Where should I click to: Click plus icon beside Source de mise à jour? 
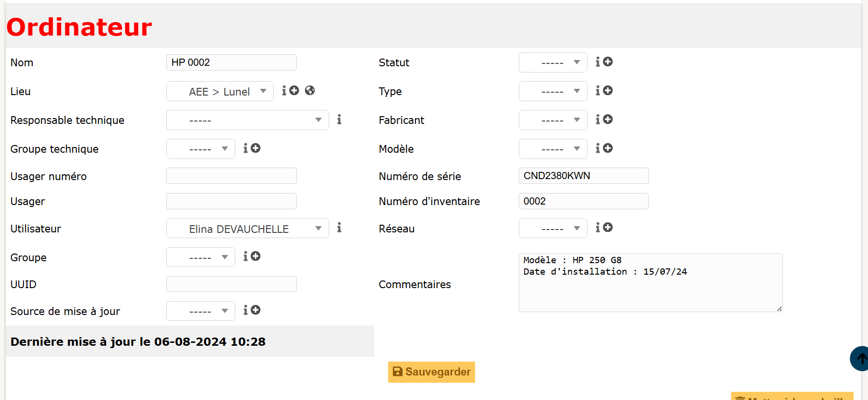click(x=256, y=310)
